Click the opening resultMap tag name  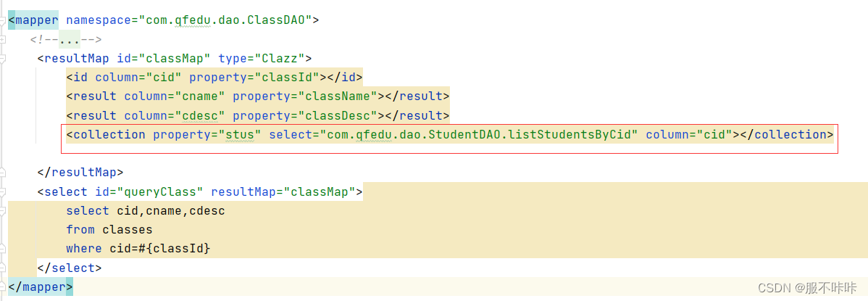pos(77,58)
